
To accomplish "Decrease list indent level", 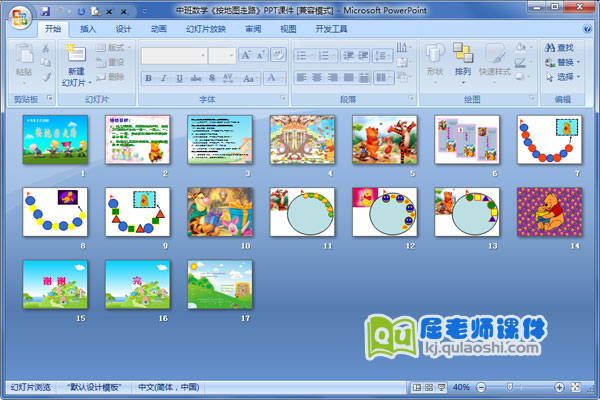I will point(348,56).
